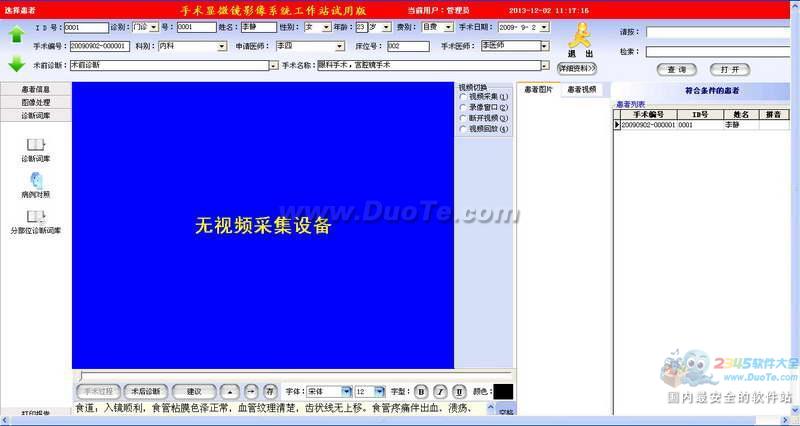
Task: Open the 性别 gender dropdown
Action: pos(327,27)
